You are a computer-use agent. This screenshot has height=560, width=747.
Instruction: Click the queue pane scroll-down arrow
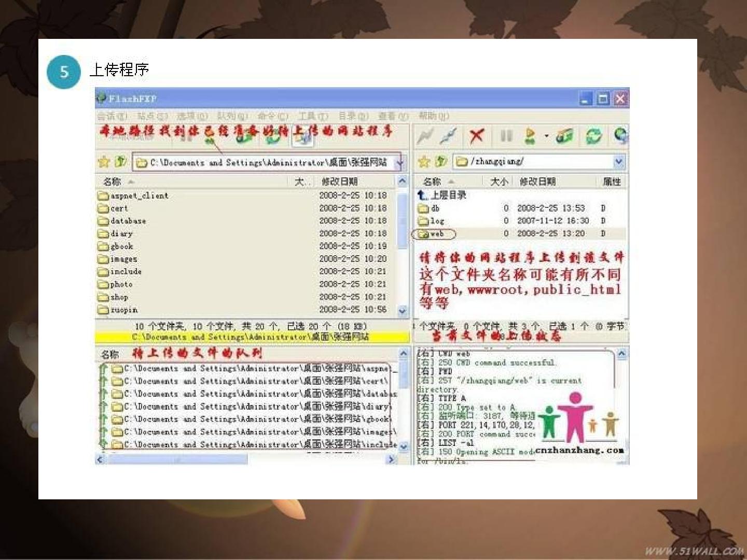pyautogui.click(x=403, y=446)
